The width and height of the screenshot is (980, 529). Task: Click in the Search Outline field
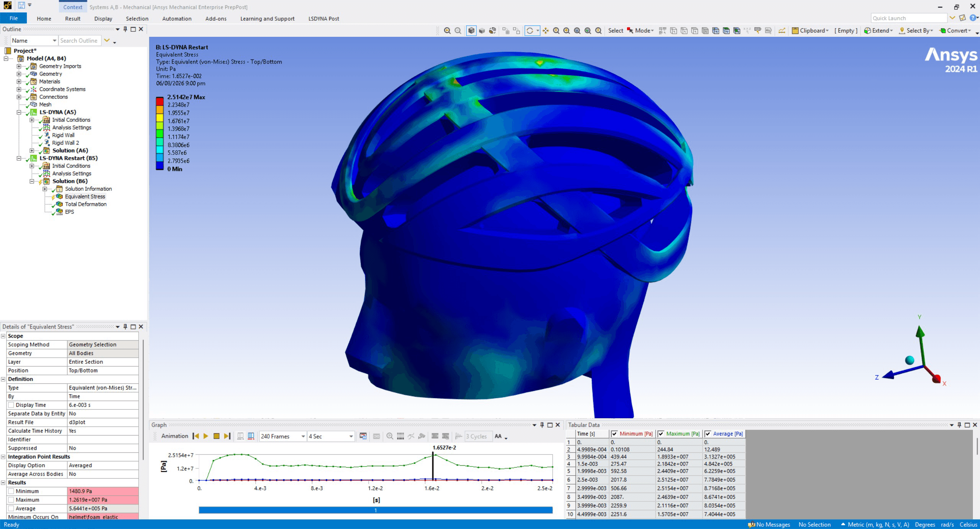click(x=79, y=41)
